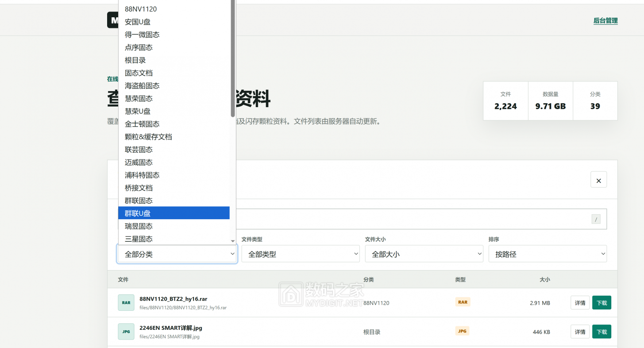644x348 pixels.
Task: Click path files/88NV1120/88NV1120_BTZ2_hy16.rar
Action: click(x=183, y=307)
